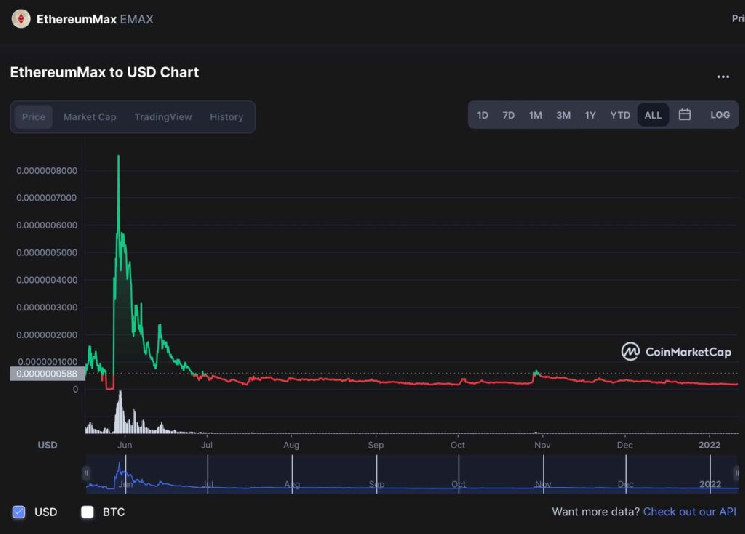Select the 7D time range
This screenshot has height=534, width=745.
pyautogui.click(x=508, y=115)
